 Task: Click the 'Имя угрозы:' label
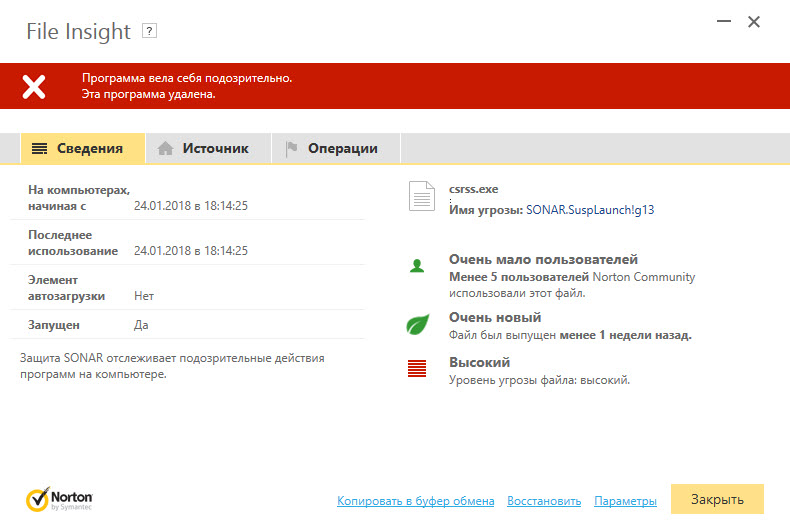486,210
